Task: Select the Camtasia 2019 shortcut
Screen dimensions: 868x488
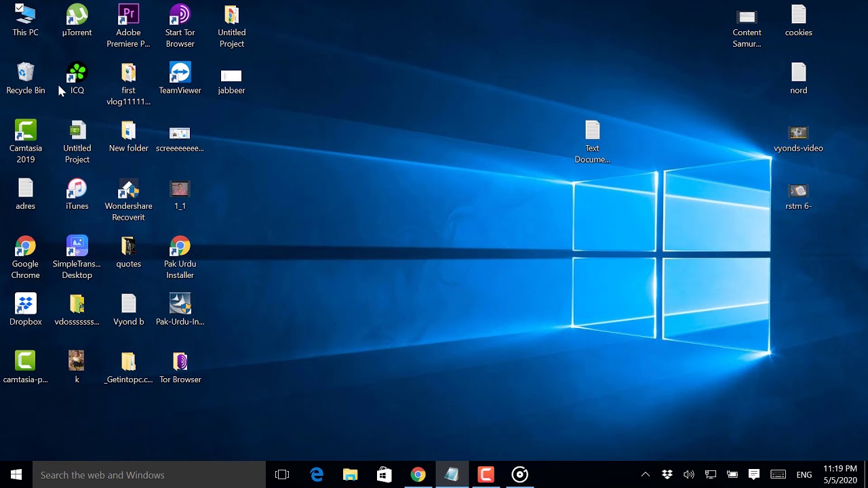Action: 25,142
